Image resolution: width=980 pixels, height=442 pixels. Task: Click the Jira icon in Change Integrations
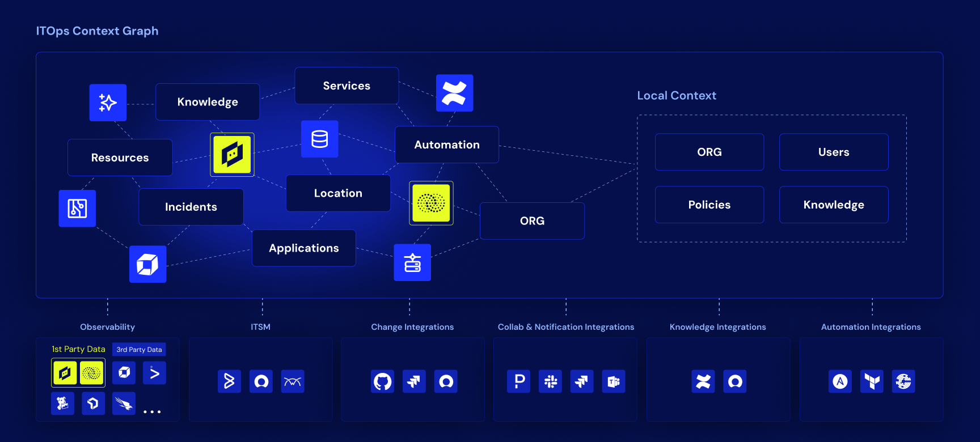click(414, 381)
